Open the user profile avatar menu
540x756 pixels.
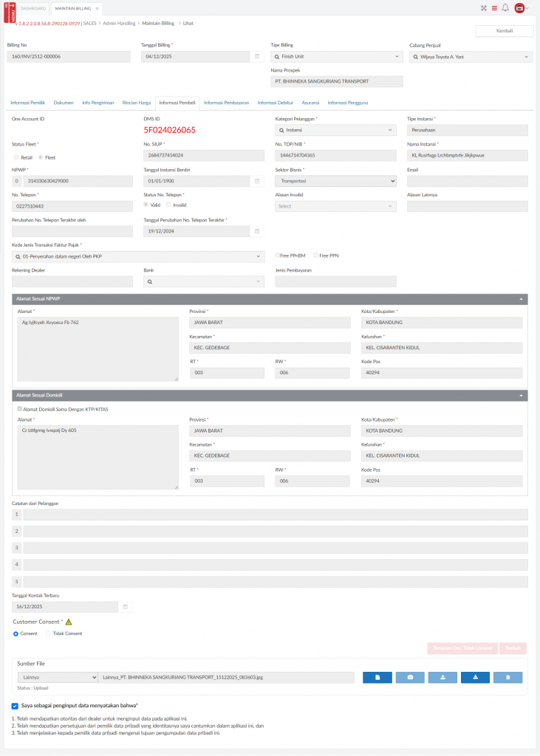point(520,8)
